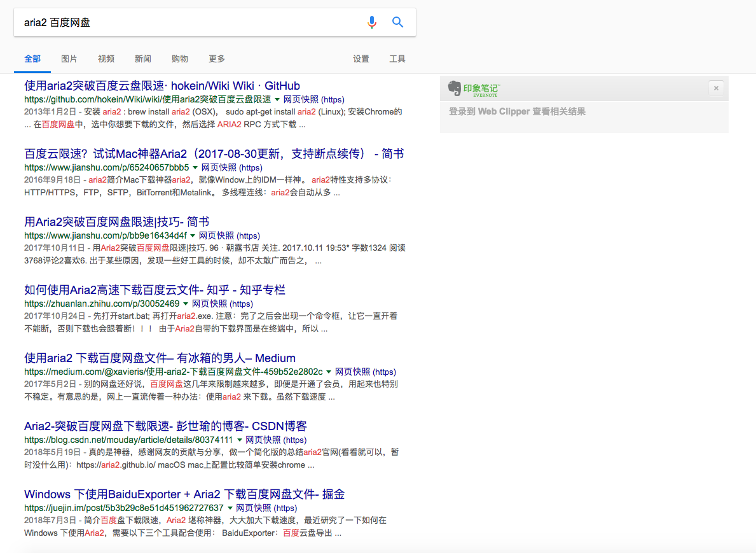The image size is (756, 553).
Task: Click the Evernote elephant logo
Action: 454,88
